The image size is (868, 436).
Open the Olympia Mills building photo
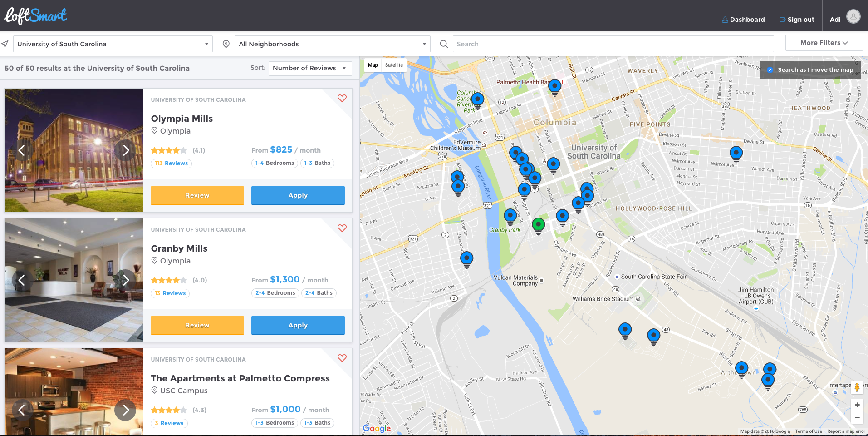pos(74,150)
